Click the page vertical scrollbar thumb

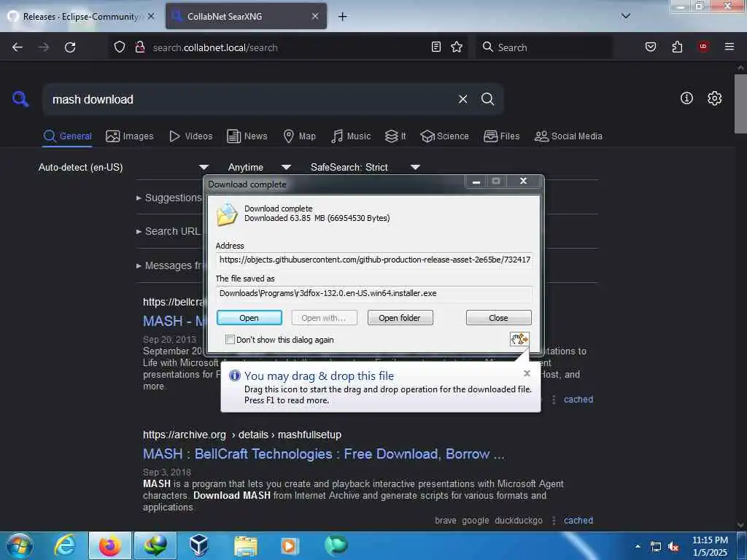click(740, 104)
